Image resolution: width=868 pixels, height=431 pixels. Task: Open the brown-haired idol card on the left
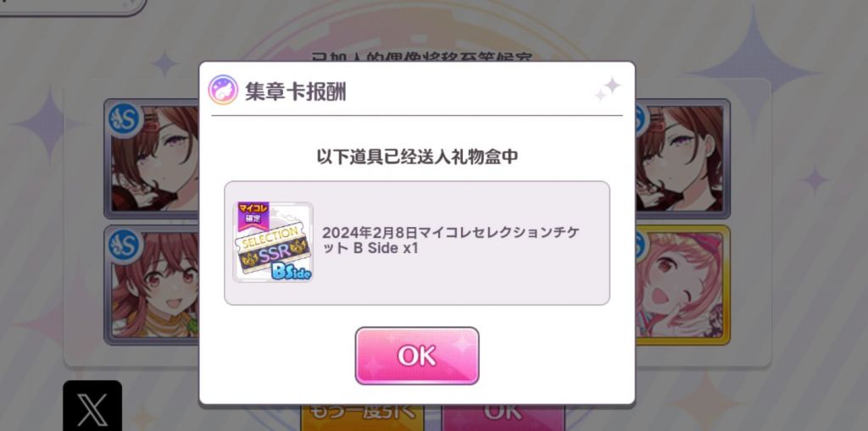152,159
